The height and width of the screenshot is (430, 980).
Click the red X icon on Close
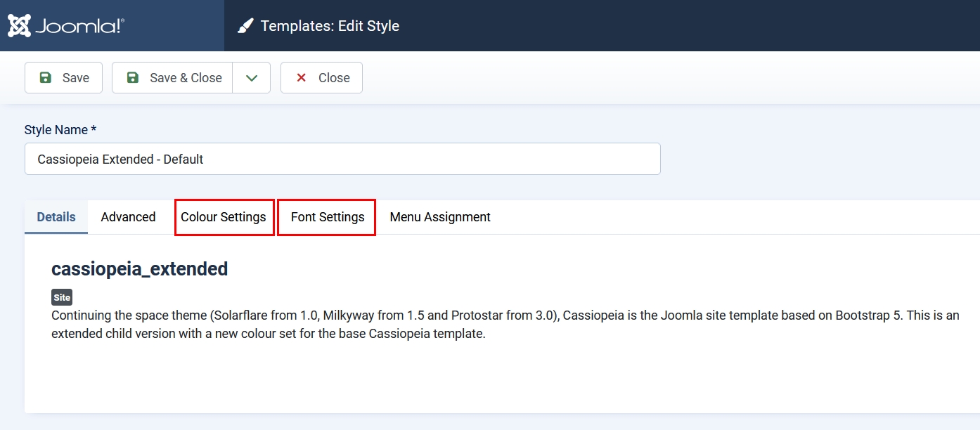(302, 78)
